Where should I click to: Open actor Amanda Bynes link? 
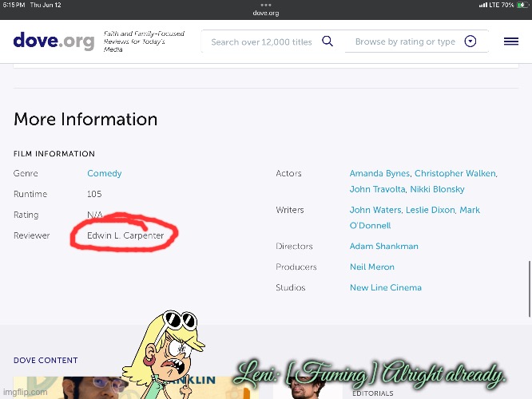tap(379, 173)
